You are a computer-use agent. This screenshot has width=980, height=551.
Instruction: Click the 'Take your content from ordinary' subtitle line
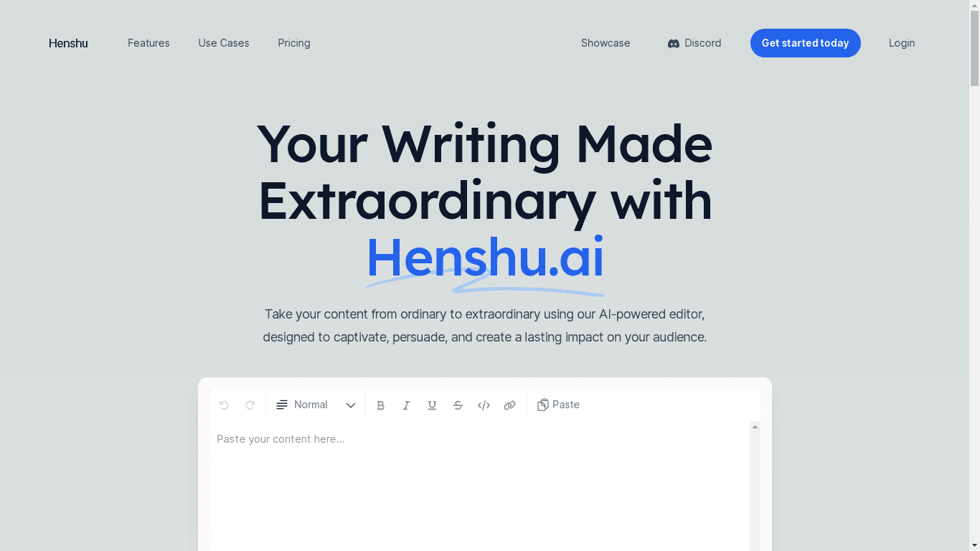click(x=485, y=314)
